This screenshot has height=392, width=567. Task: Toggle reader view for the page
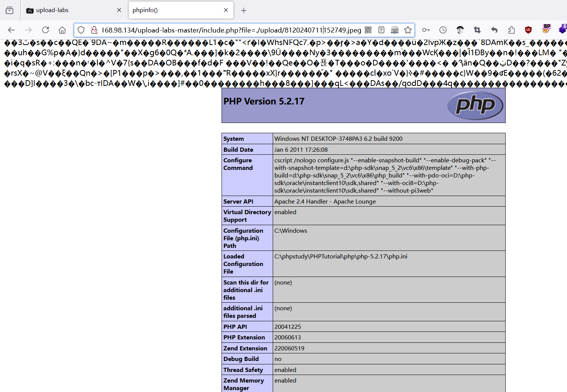(381, 30)
